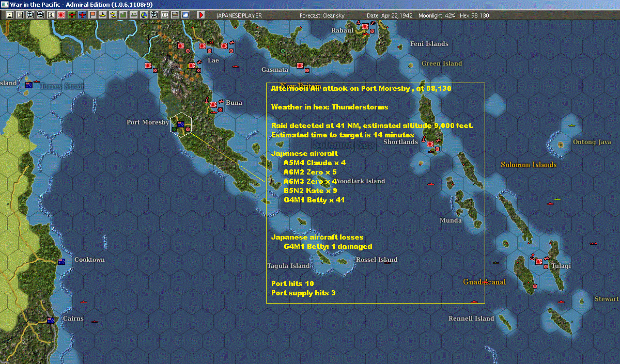
Task: Click the Rabaul map label
Action: 342,30
